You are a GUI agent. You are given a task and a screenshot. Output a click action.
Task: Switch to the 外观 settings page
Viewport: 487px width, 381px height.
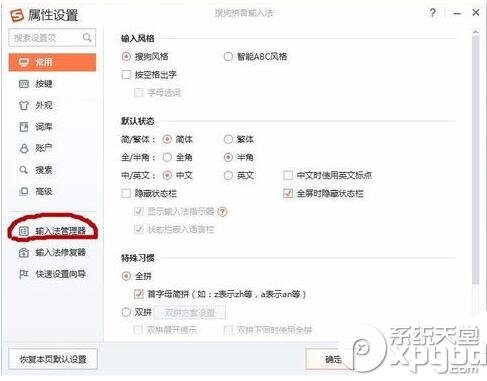tap(52, 105)
